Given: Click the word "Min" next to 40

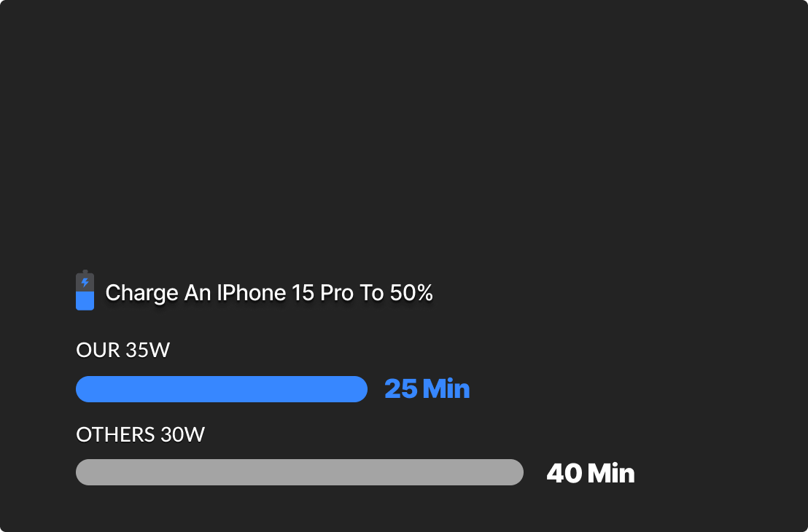Looking at the screenshot, I should click(611, 474).
